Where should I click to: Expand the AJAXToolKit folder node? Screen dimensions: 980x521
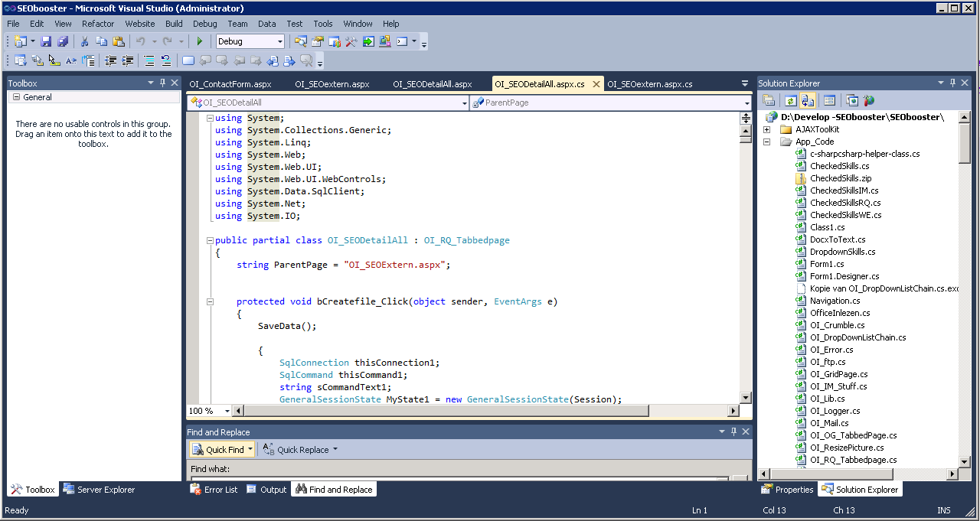coord(766,129)
